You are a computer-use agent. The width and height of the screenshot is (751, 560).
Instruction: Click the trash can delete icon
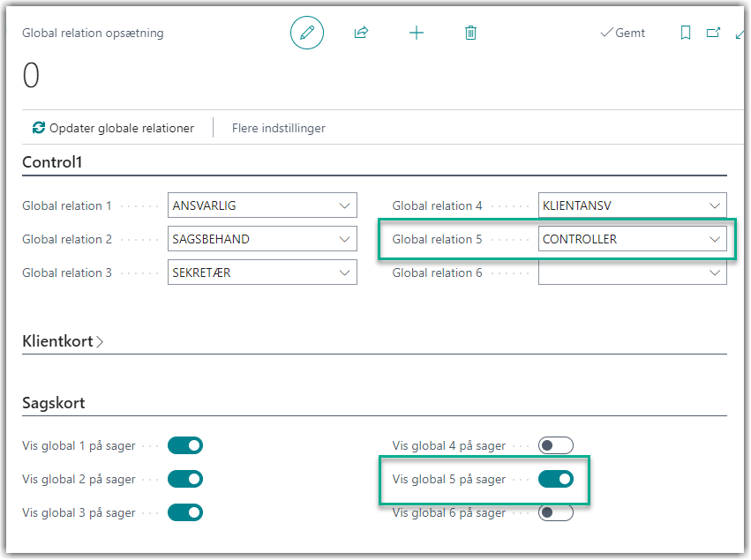[x=470, y=33]
